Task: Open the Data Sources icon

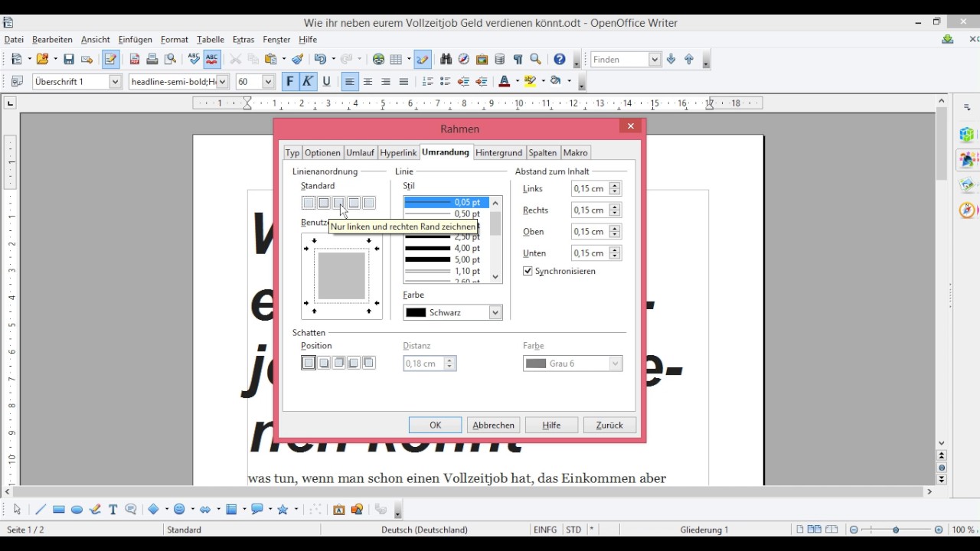Action: 500,59
